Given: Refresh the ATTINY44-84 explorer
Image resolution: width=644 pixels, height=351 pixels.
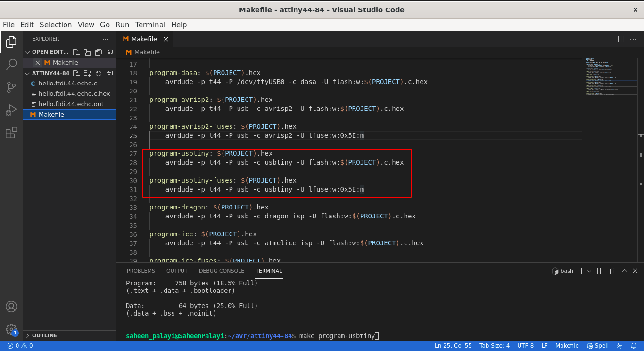Looking at the screenshot, I should (99, 74).
